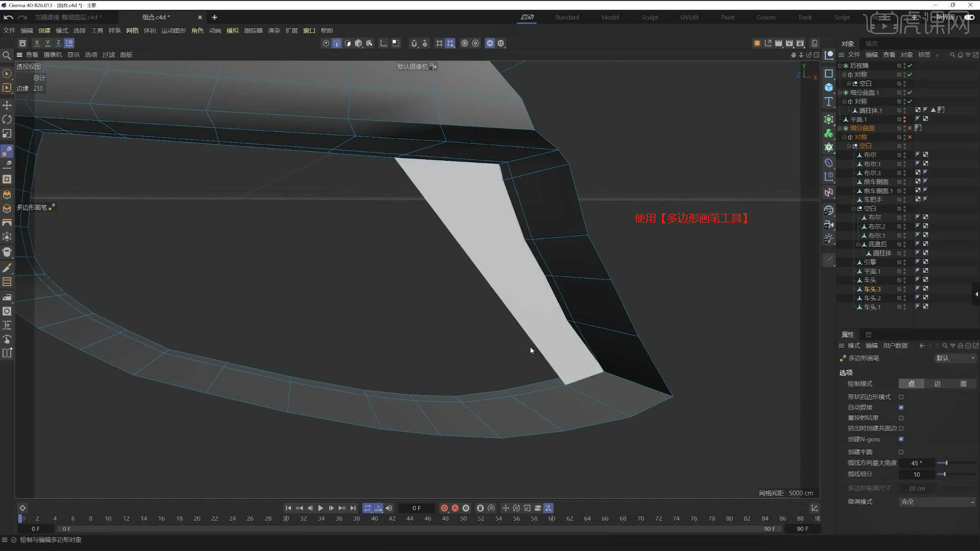Select the Scale tool in left toolbar
This screenshot has height=551, width=980.
(7, 134)
